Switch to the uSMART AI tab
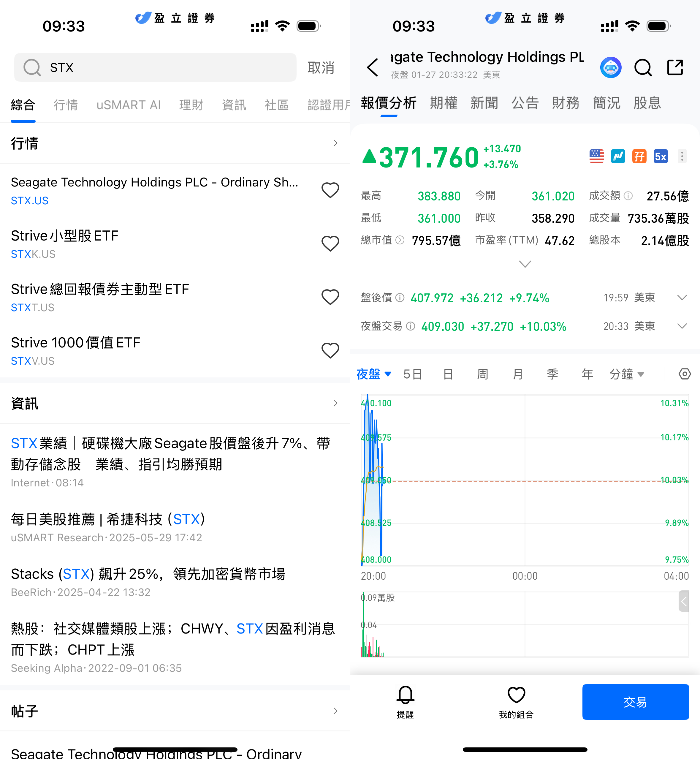This screenshot has width=700, height=759. [129, 105]
